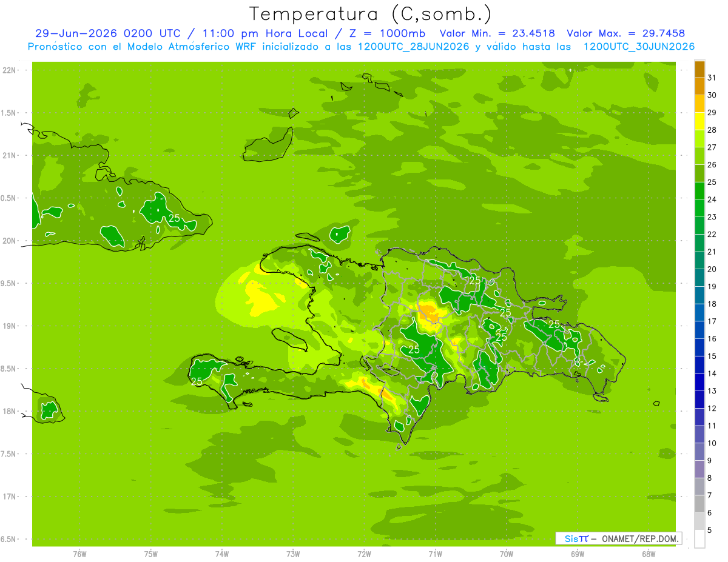728x562 pixels.
Task: Click the colorbar label '12'
Action: point(712,408)
